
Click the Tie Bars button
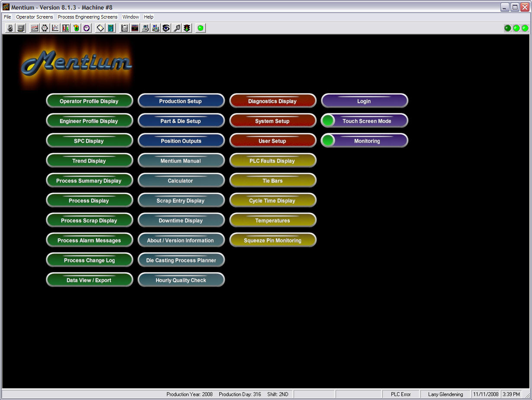coord(273,180)
